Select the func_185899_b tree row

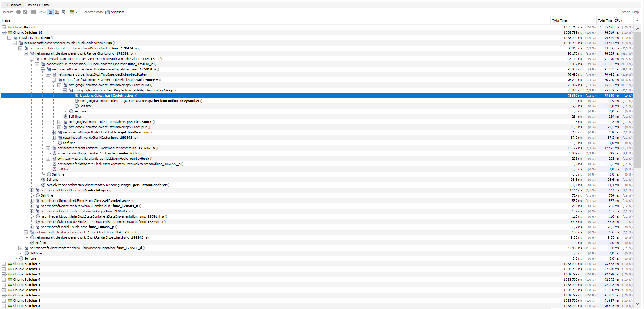click(317, 164)
